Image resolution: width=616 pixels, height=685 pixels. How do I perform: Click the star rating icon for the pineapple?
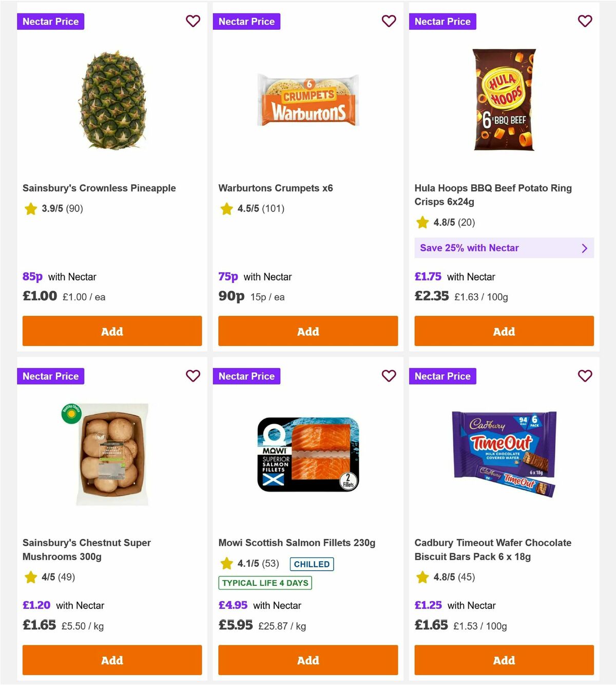pos(30,208)
